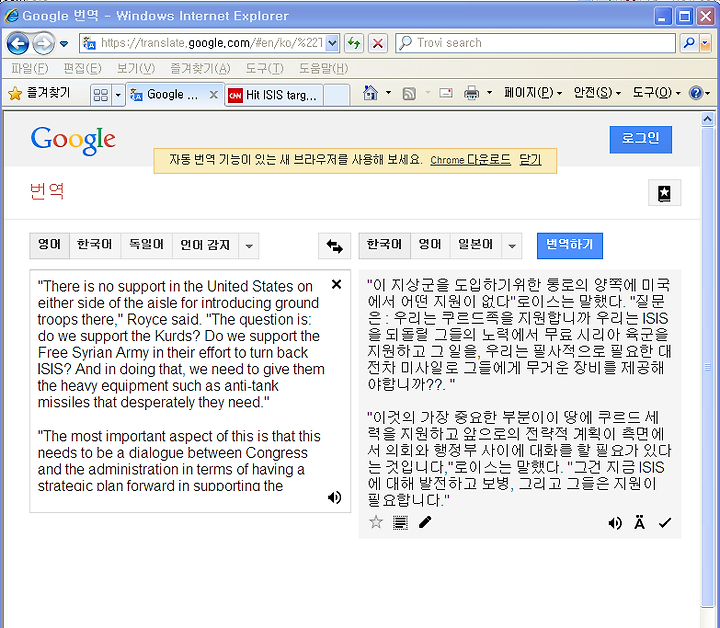Open the 도움말(H) menu
The height and width of the screenshot is (628, 720).
tap(323, 68)
